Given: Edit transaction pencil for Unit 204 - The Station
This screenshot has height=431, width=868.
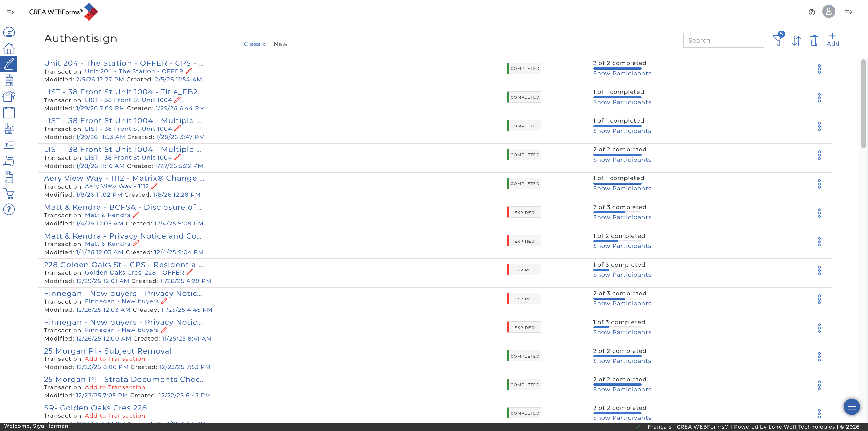Looking at the screenshot, I should [189, 71].
